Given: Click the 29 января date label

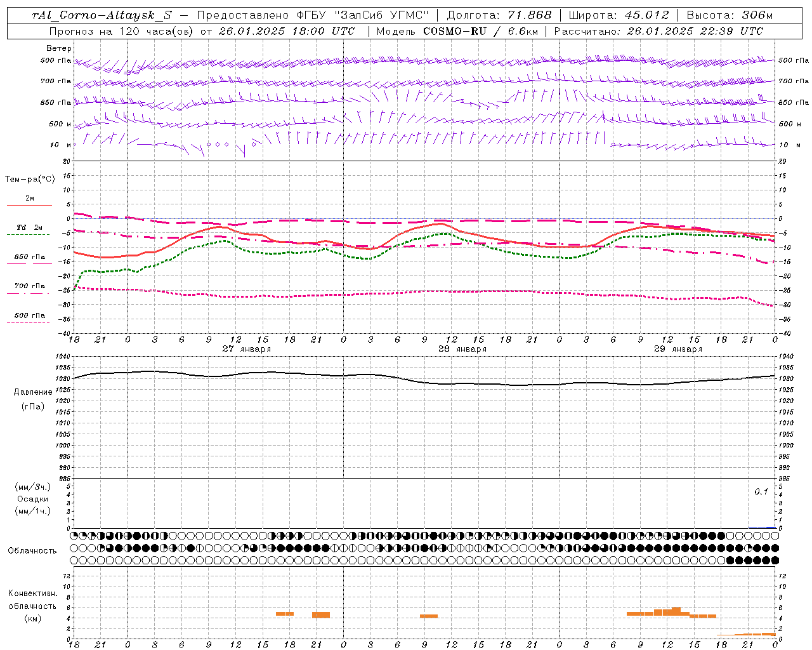Looking at the screenshot, I should click(x=678, y=349).
